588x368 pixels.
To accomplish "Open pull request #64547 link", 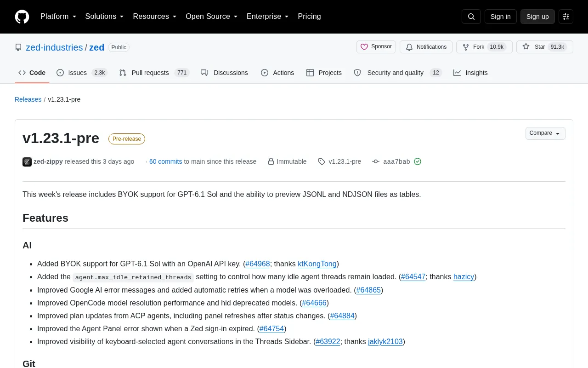I will [x=413, y=277].
